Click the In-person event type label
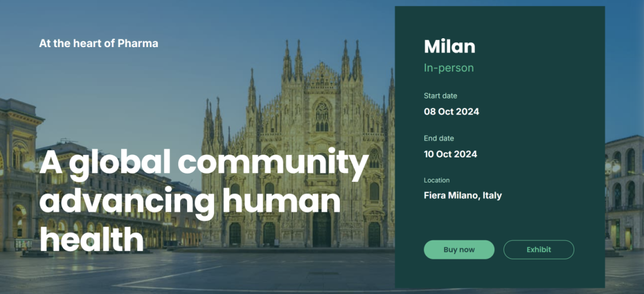 (x=448, y=68)
